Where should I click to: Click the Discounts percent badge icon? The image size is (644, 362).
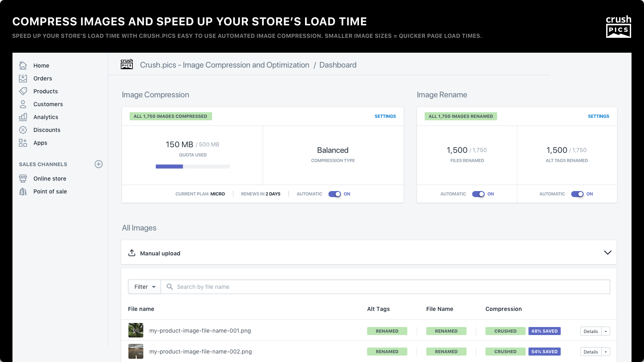coord(23,130)
